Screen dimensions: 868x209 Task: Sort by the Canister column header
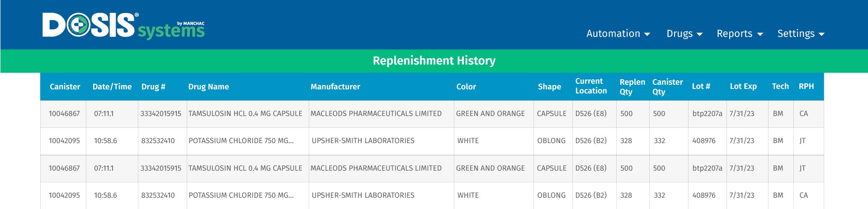(65, 87)
